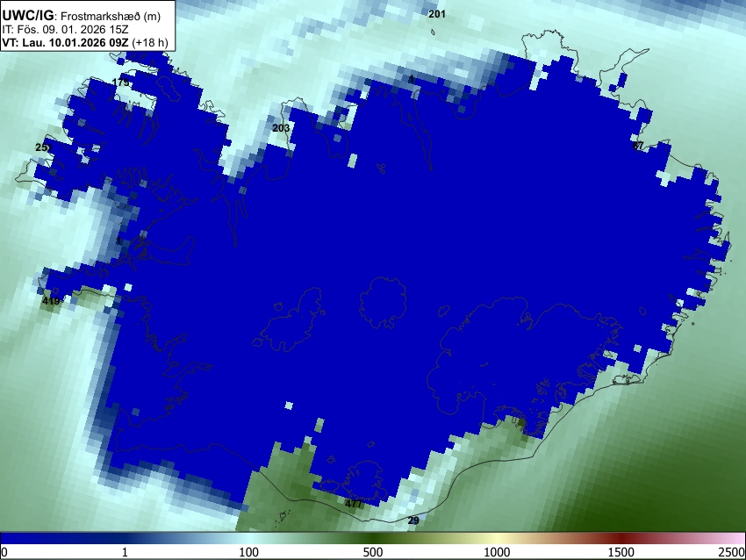Click the station value '419' on the map
Viewport: 746px width, 560px height.
click(51, 301)
